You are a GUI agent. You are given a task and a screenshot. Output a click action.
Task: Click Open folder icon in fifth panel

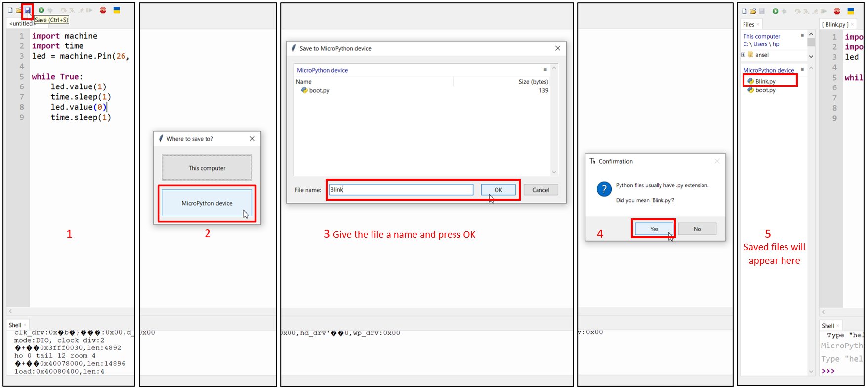tap(753, 11)
